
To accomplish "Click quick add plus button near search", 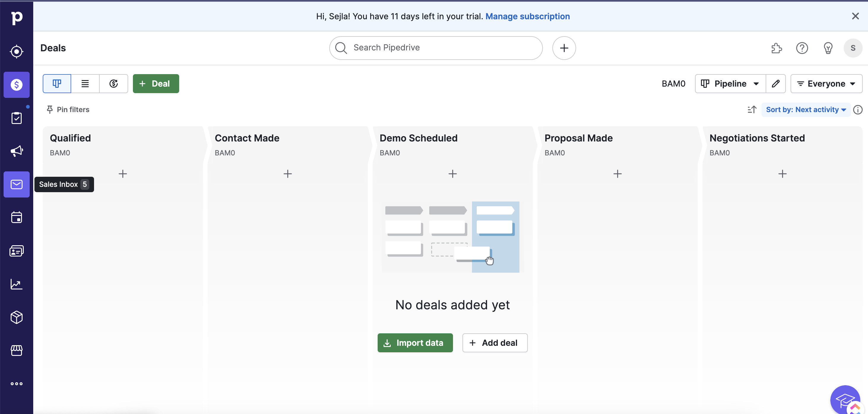I will tap(564, 48).
